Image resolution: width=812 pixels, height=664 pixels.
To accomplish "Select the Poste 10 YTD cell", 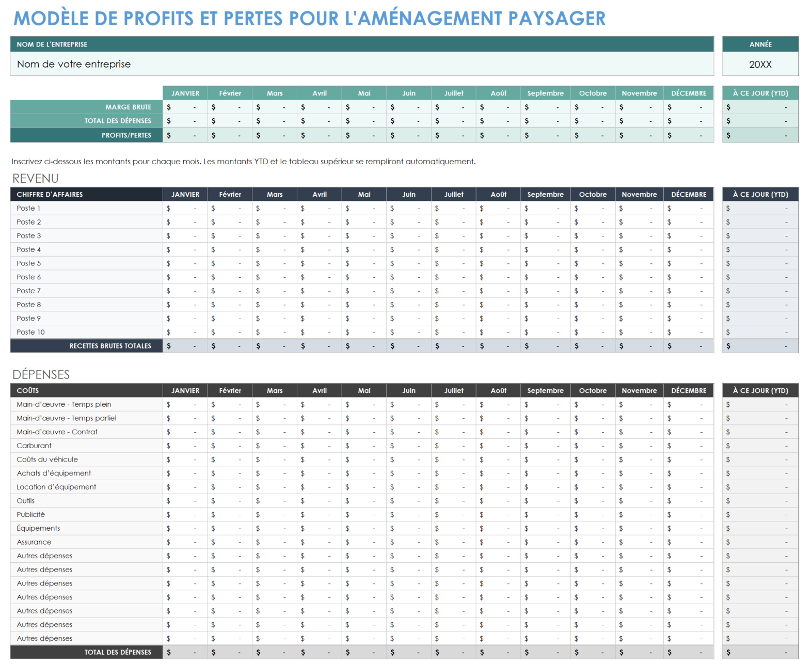I will 760,332.
